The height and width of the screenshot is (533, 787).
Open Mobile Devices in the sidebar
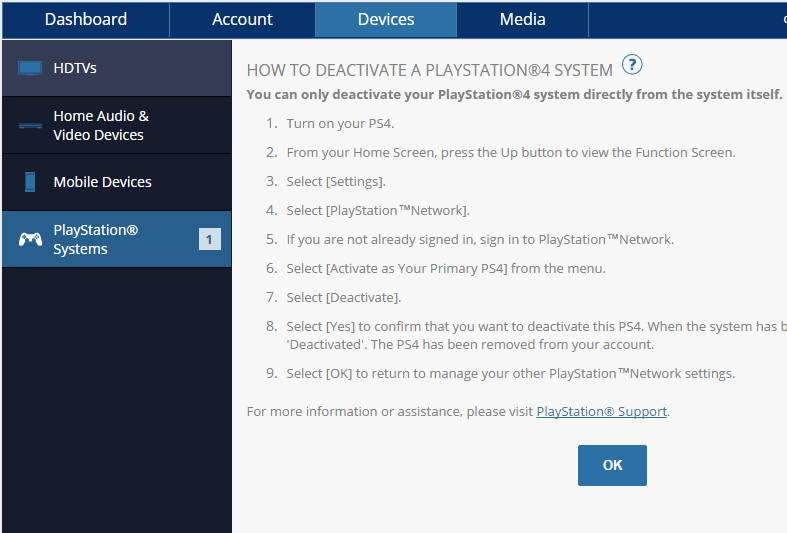point(117,182)
